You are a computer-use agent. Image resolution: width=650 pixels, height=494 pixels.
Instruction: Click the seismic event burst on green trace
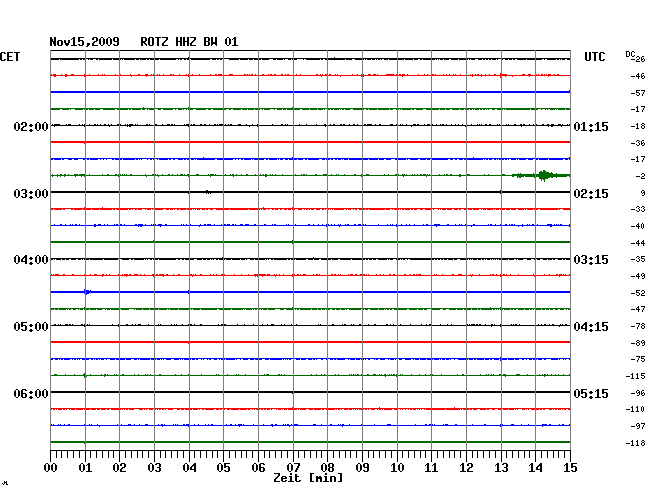coord(543,176)
